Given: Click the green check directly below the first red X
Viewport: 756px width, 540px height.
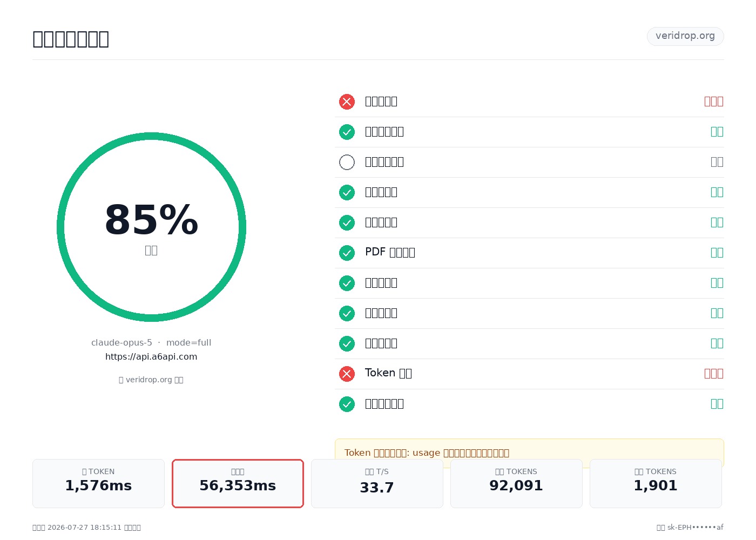Looking at the screenshot, I should (347, 132).
